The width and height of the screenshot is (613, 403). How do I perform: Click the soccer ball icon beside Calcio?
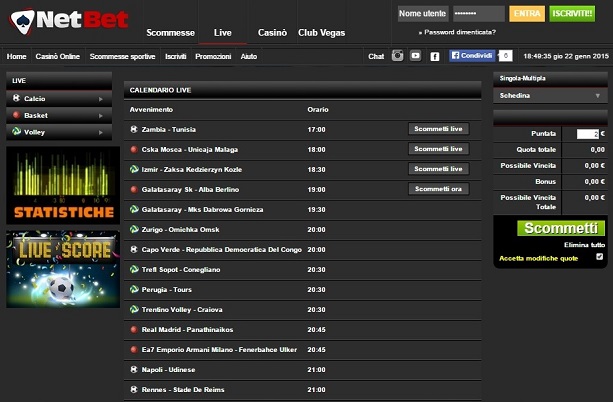[16, 98]
